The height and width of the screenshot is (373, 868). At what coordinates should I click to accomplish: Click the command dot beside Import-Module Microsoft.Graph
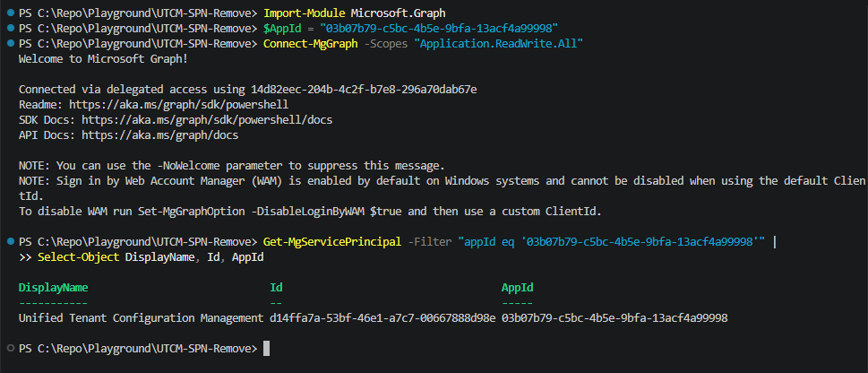11,13
